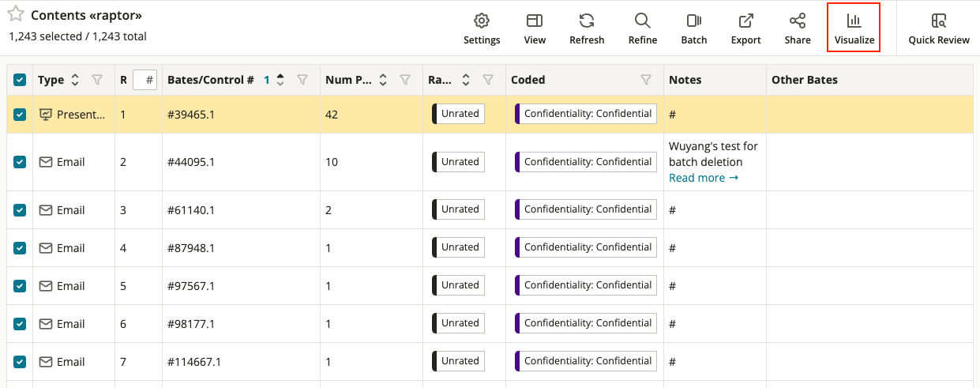980x388 pixels.
Task: Export the selected documents
Action: [x=745, y=29]
